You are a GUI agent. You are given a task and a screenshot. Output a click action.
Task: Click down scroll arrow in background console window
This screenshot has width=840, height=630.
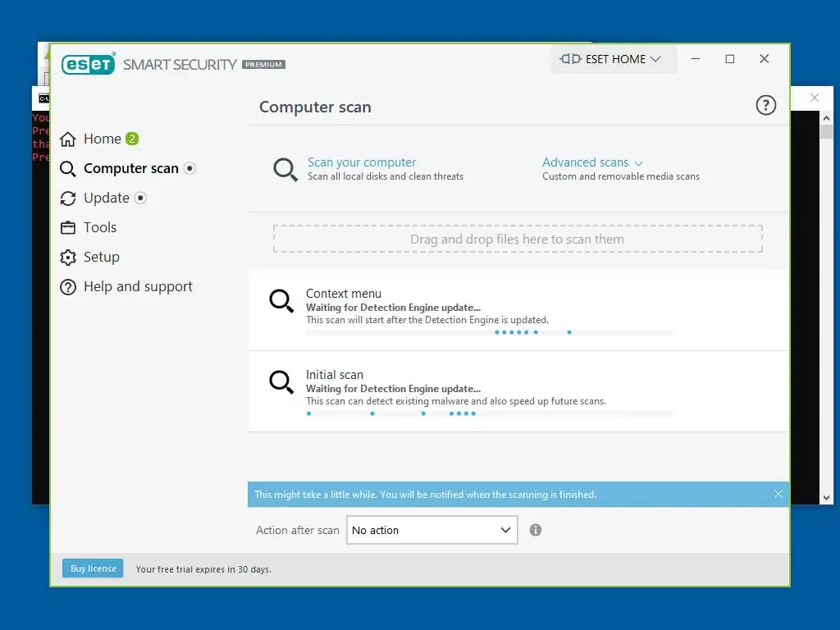point(826,498)
